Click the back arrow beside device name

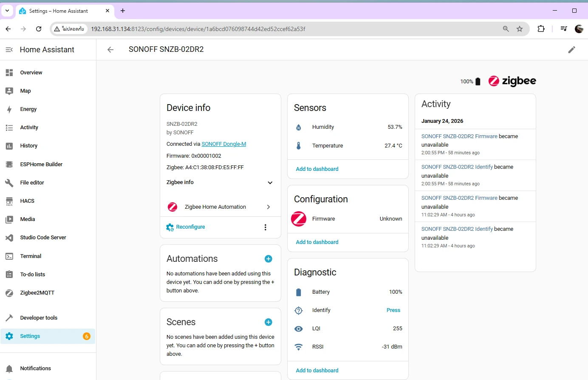(110, 50)
